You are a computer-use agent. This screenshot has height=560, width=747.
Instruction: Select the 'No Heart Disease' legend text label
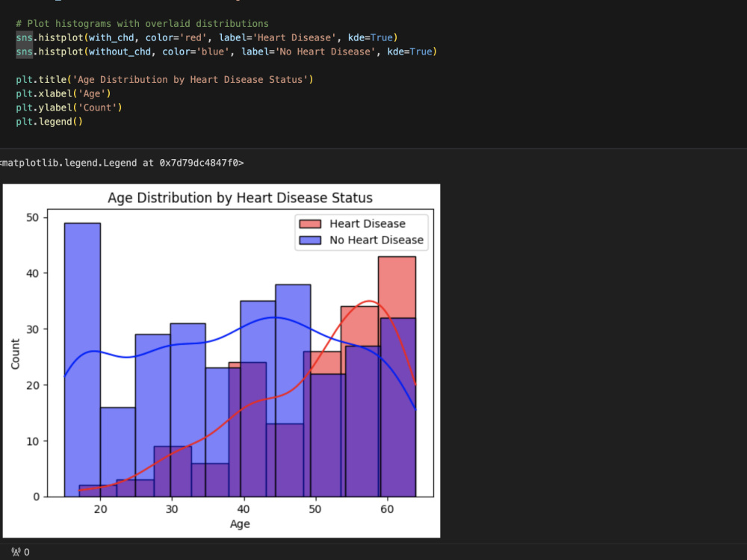[376, 240]
